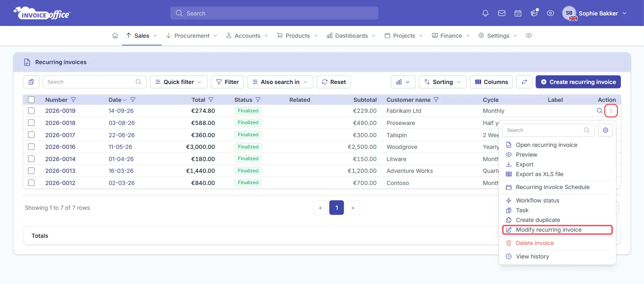This screenshot has width=644, height=284.
Task: Click the Status column filter icon
Action: 258,100
